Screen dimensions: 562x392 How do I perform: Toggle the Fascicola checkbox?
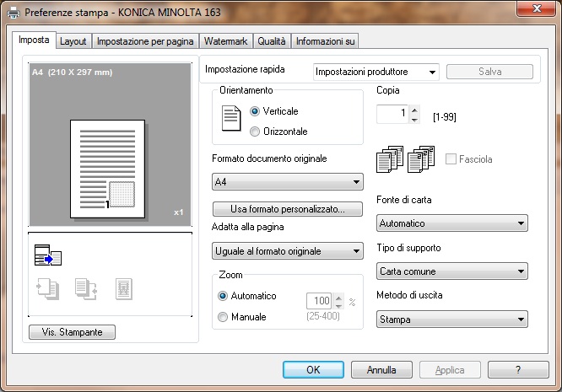[451, 159]
